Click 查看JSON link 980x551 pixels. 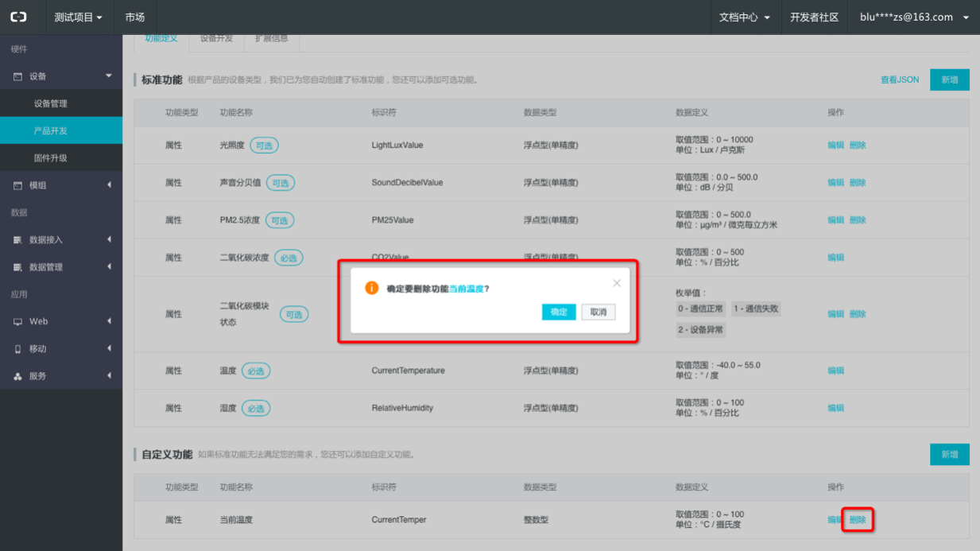(x=899, y=80)
